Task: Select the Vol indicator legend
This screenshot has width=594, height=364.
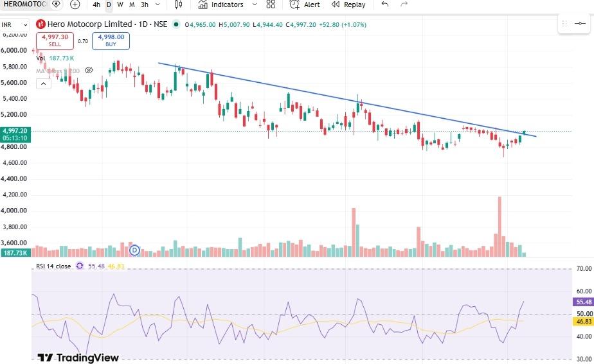Action: coord(40,58)
